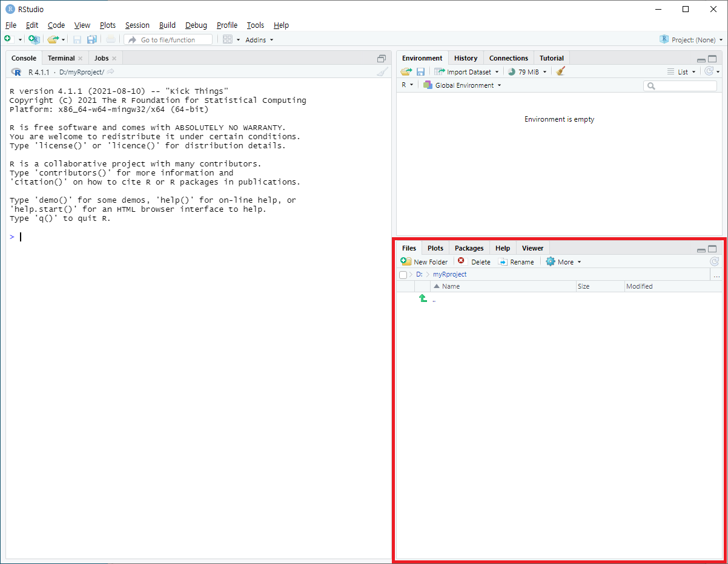
Task: Click the New File icon in main toolbar
Action: point(8,39)
